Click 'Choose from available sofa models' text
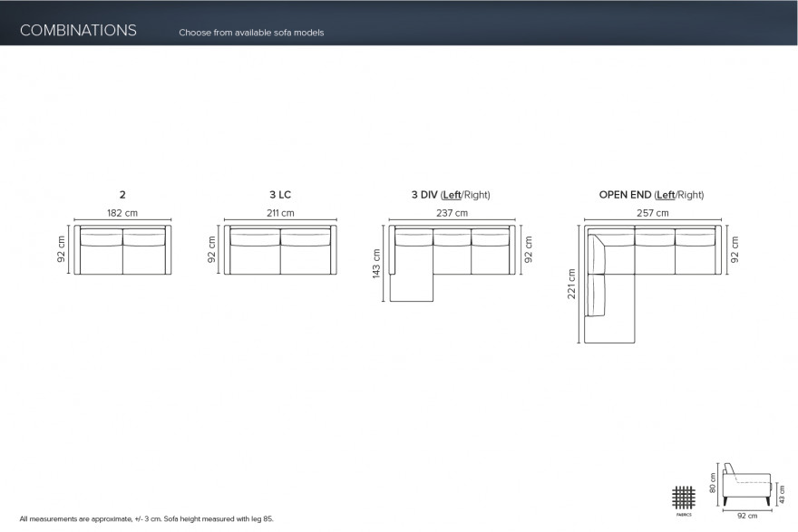This screenshot has height=532, width=798. tap(251, 33)
